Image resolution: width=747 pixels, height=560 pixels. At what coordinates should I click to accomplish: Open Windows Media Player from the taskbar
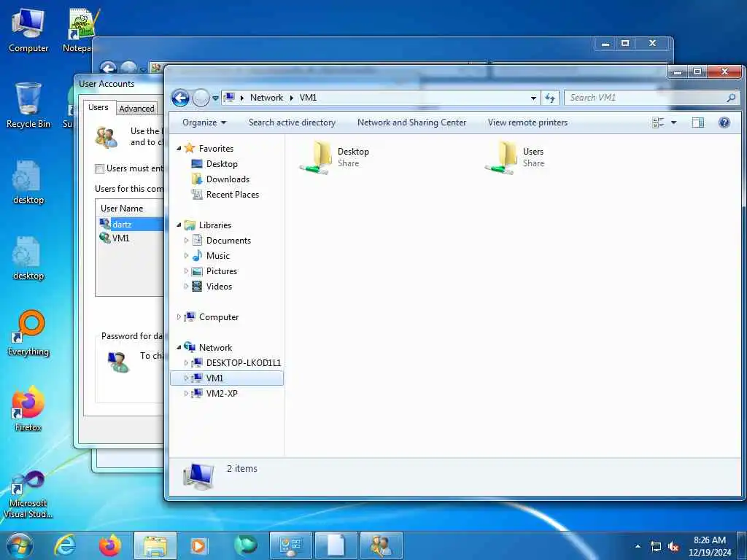tap(200, 545)
